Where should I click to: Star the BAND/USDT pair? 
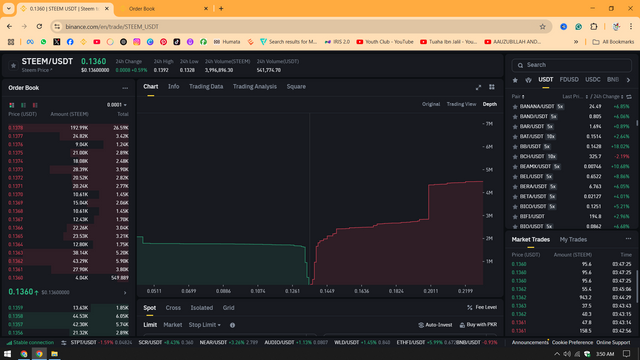515,116
